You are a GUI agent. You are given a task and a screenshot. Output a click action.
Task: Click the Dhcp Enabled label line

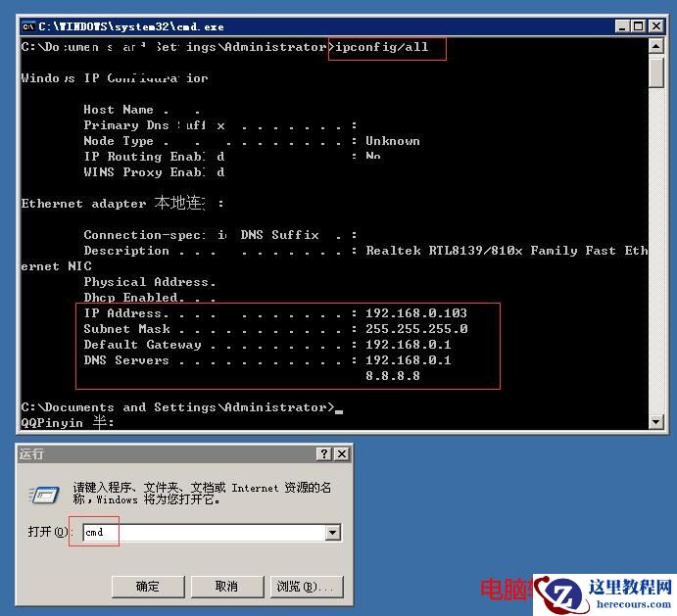149,298
